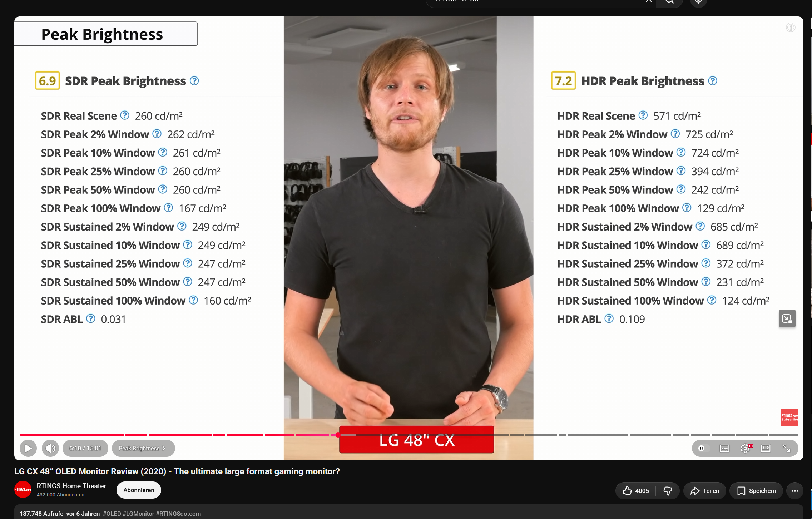Seek at the red playhead on progress bar

click(338, 435)
